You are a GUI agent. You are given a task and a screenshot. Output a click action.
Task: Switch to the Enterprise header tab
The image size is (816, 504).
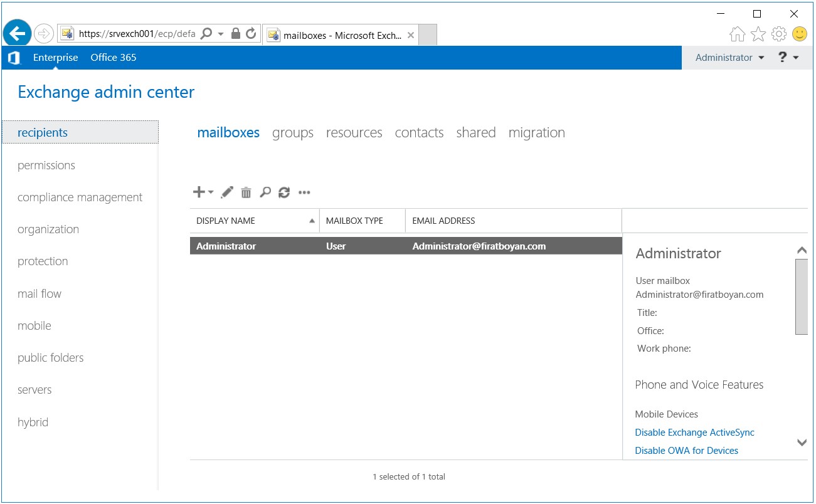(56, 58)
